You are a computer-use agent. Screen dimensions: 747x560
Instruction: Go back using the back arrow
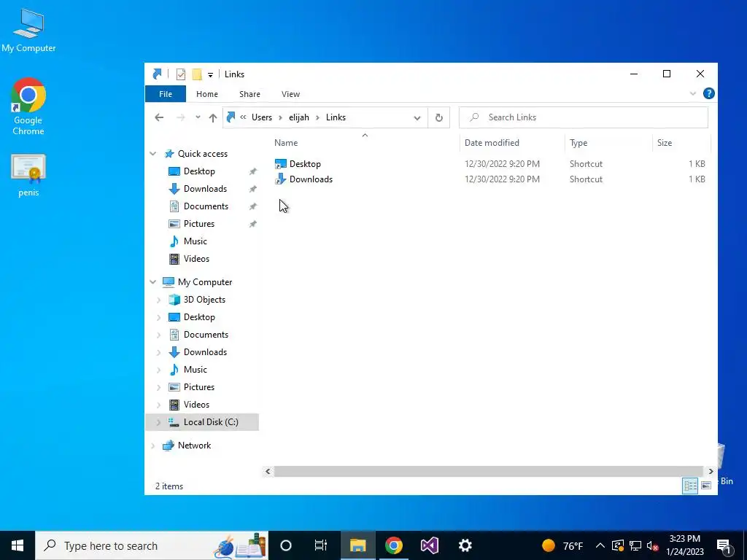(159, 117)
